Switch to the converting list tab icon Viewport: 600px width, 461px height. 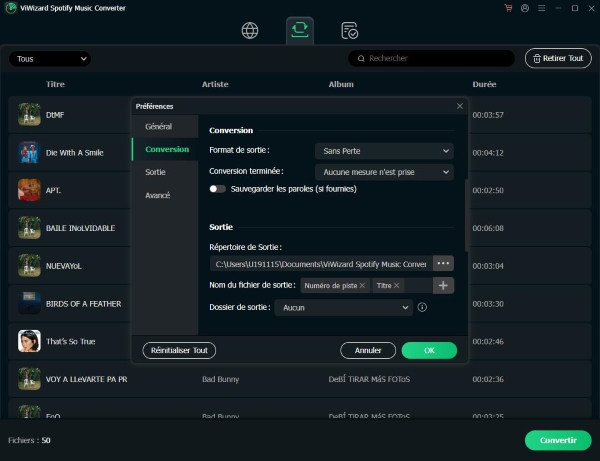(300, 30)
